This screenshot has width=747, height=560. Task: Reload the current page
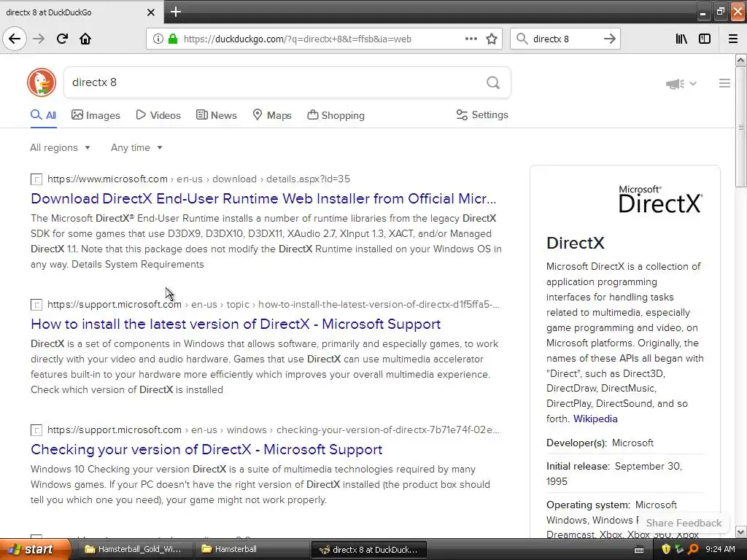click(x=62, y=39)
